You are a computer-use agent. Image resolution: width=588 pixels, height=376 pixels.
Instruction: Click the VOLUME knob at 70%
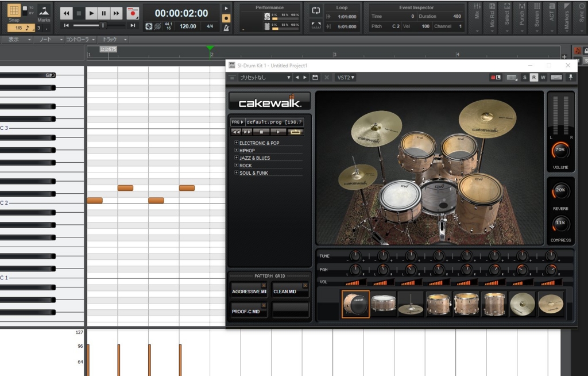(560, 150)
